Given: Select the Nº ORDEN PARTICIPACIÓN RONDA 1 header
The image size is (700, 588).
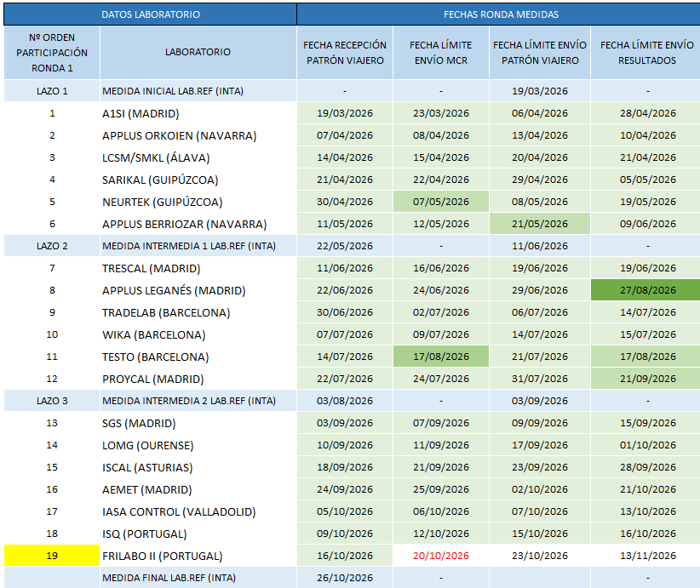Looking at the screenshot, I should coord(52,53).
